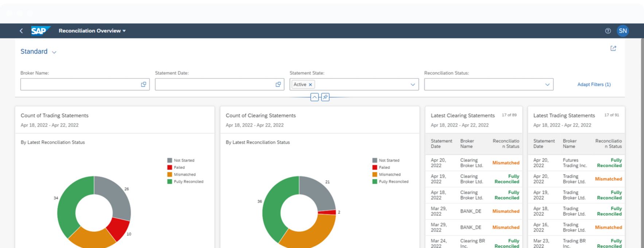Pin the filter header bar
This screenshot has width=644, height=248.
tap(325, 97)
